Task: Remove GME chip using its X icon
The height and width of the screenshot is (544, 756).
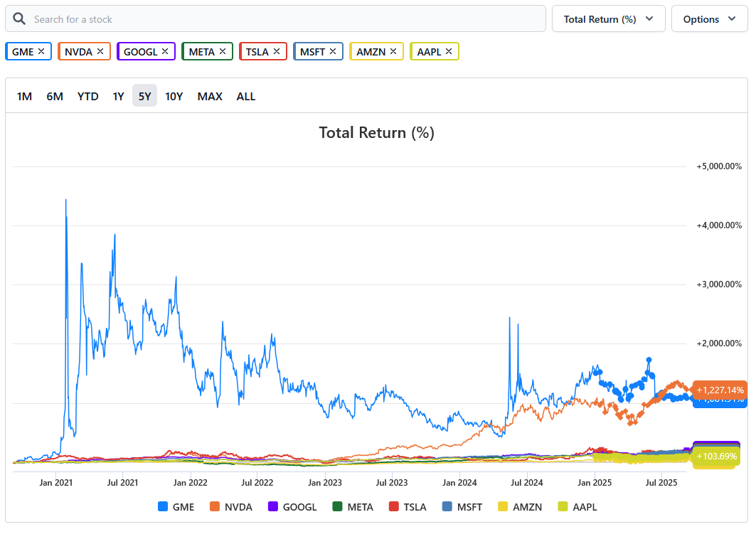Action: point(41,51)
